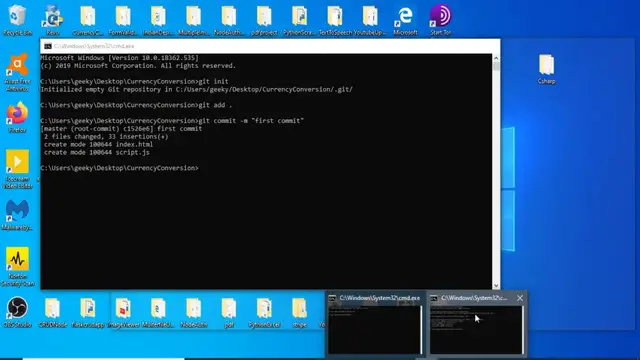Viewport: 640px width, 360px height.
Task: Launch the OBS Studio shortcut
Action: pos(17,313)
